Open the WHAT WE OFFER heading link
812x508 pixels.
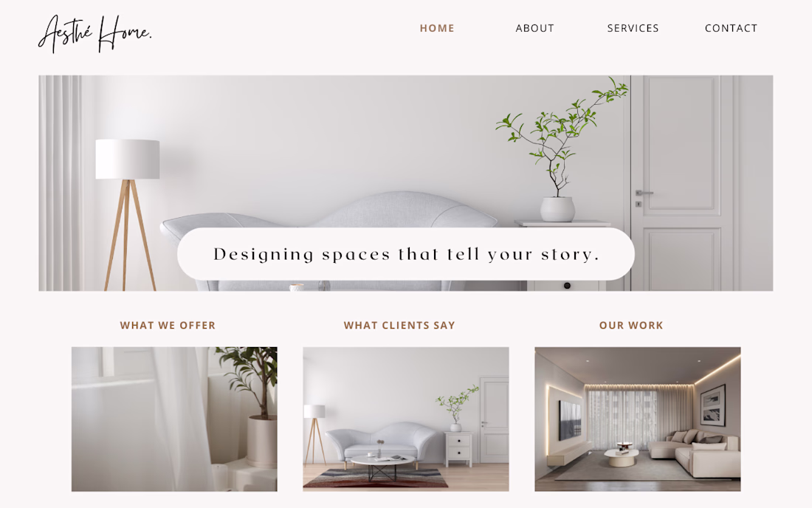click(168, 325)
